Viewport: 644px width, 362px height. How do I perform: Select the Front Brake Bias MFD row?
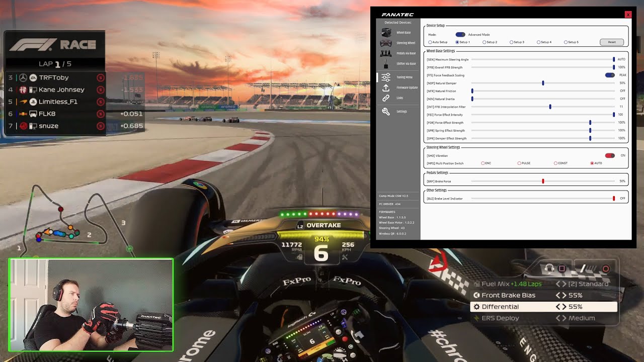point(543,295)
